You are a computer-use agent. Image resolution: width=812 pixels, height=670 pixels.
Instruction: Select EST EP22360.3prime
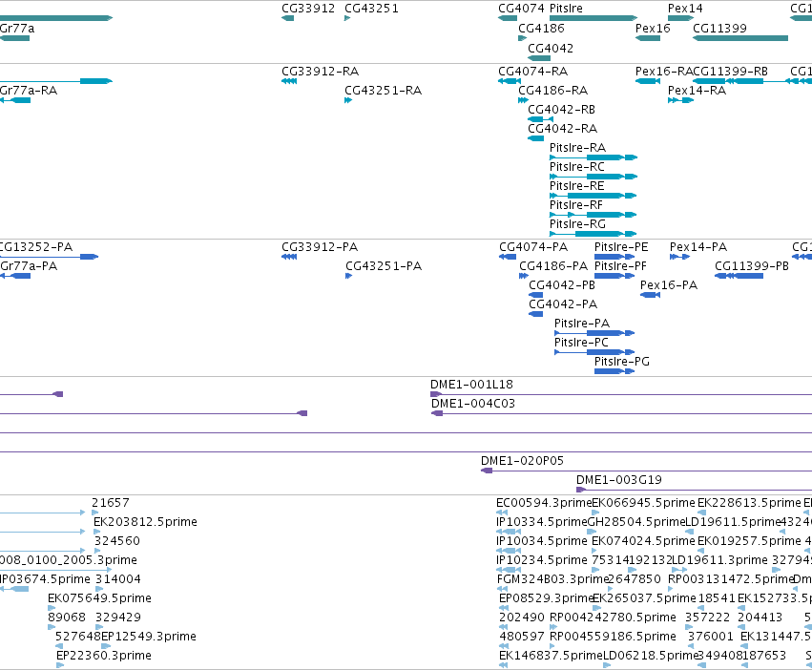point(104,656)
